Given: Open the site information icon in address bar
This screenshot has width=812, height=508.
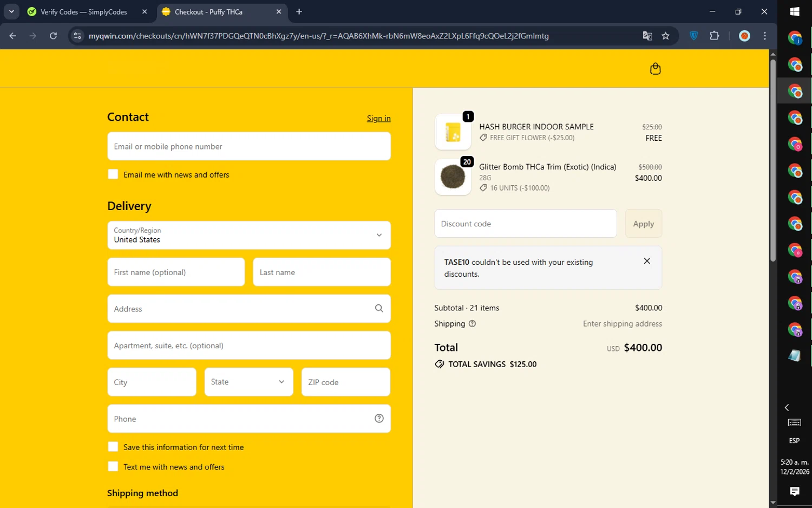Looking at the screenshot, I should [x=77, y=36].
